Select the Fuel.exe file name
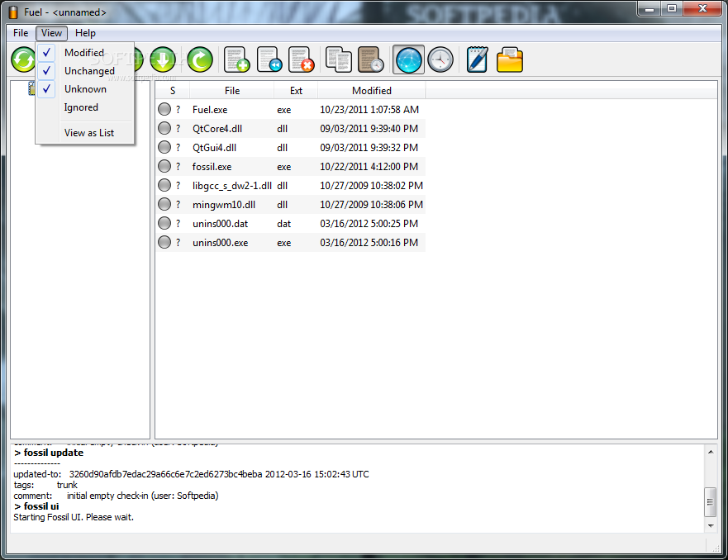The width and height of the screenshot is (728, 560). [x=210, y=110]
